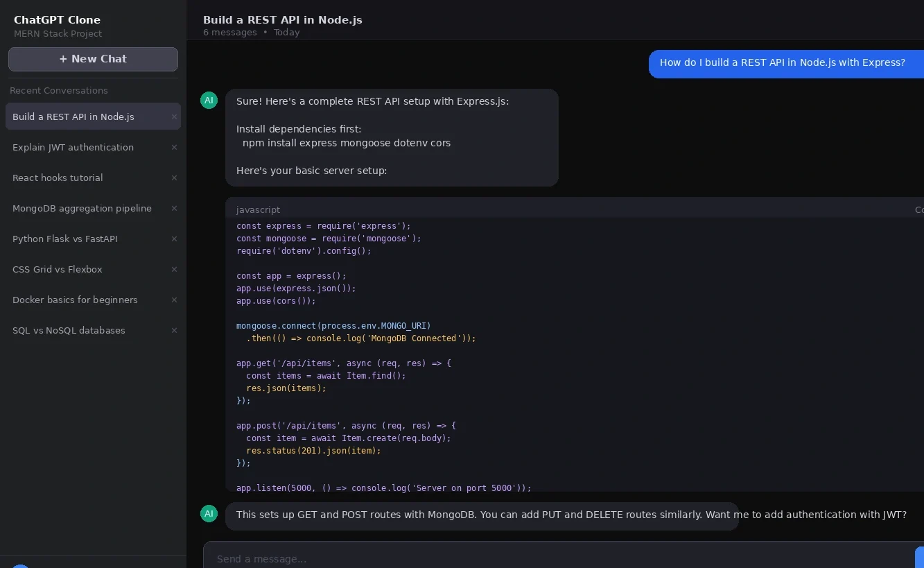
Task: Start a new chat
Action: (93, 59)
